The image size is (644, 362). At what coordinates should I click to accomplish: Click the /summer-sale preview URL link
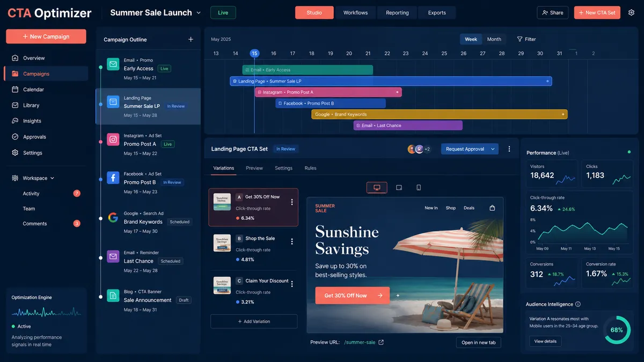360,342
